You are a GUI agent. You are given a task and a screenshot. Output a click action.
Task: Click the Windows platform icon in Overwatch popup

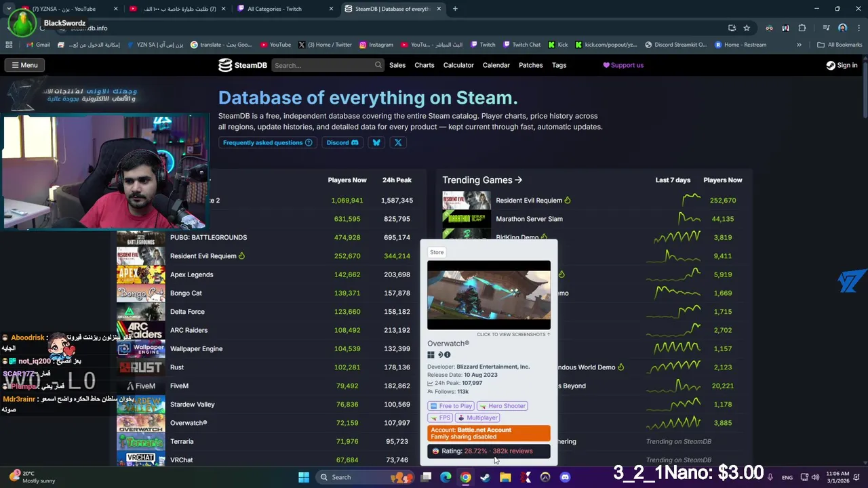[x=431, y=354]
